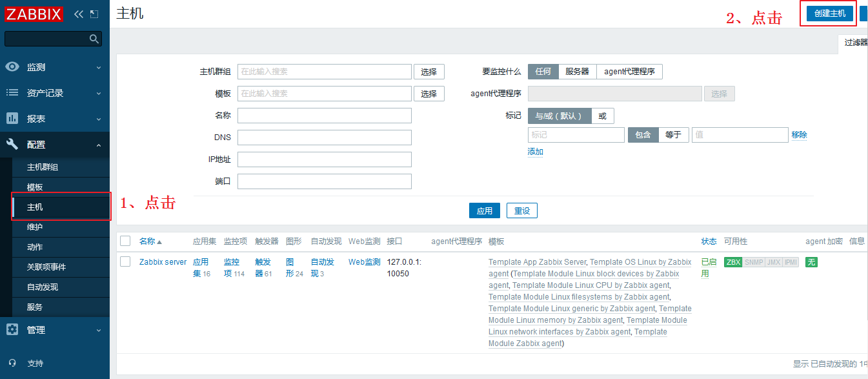Sort by 状态 column header

click(x=709, y=241)
